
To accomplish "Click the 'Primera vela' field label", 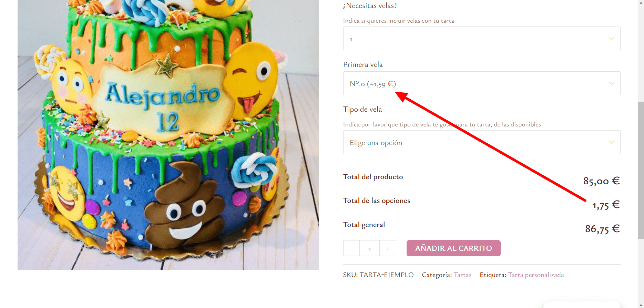I will (x=363, y=64).
